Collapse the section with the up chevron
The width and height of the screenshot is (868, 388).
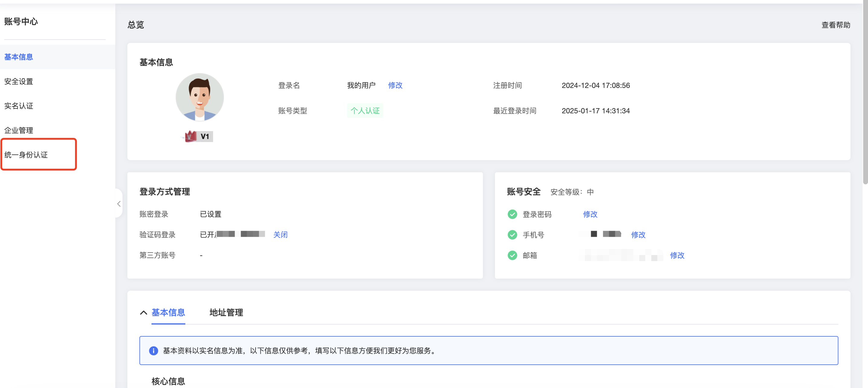144,312
